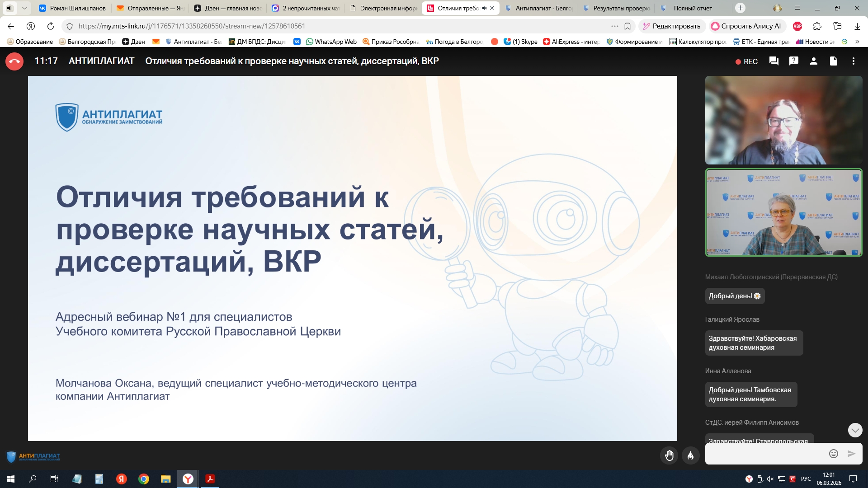Open emoji picker in chat input
This screenshot has width=868, height=488.
833,454
